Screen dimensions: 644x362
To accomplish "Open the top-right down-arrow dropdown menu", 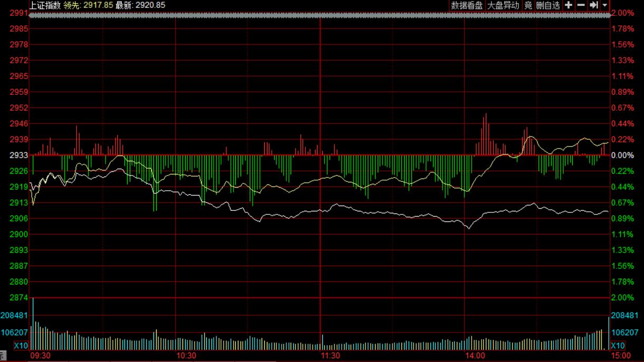I will 604,5.
